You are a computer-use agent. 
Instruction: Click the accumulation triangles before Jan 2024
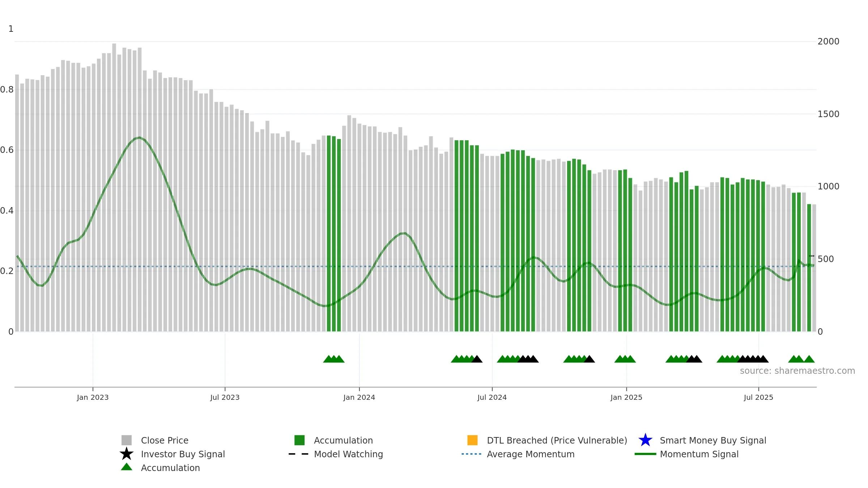point(334,359)
